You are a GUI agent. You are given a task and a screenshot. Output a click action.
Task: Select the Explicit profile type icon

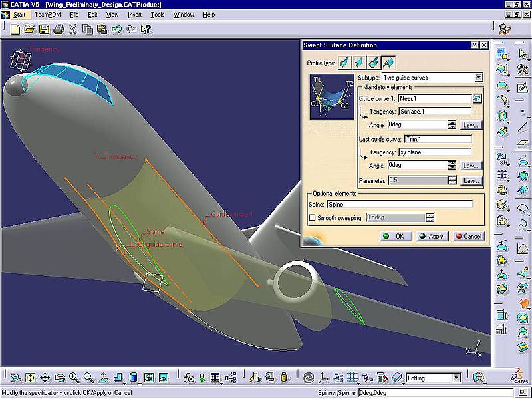point(343,63)
